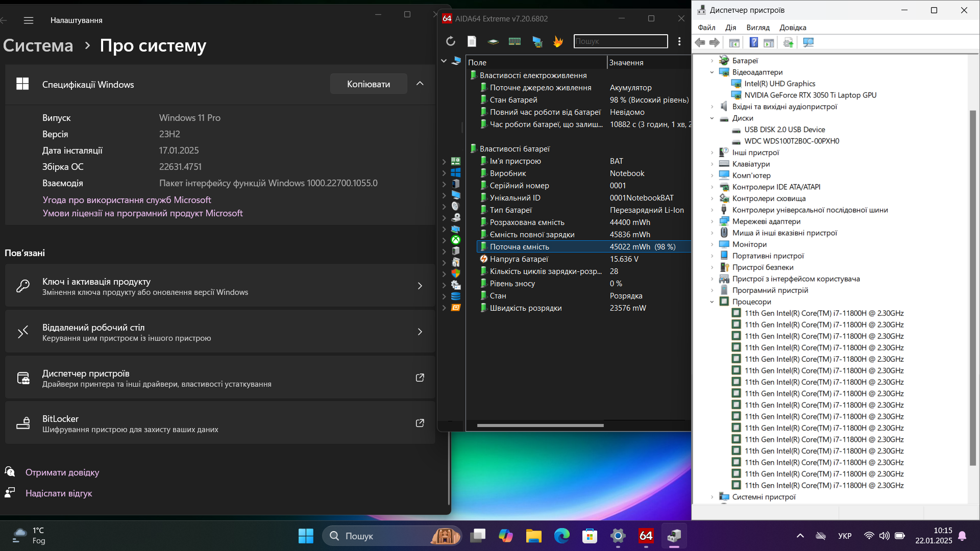Click the CPU chip icon in AIDA64 toolbar

point(493,42)
